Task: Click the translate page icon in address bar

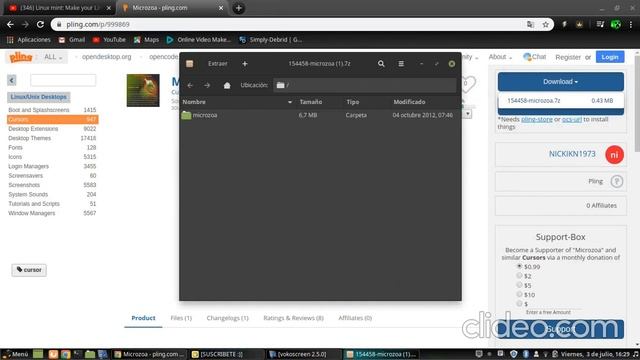Action: (x=530, y=24)
